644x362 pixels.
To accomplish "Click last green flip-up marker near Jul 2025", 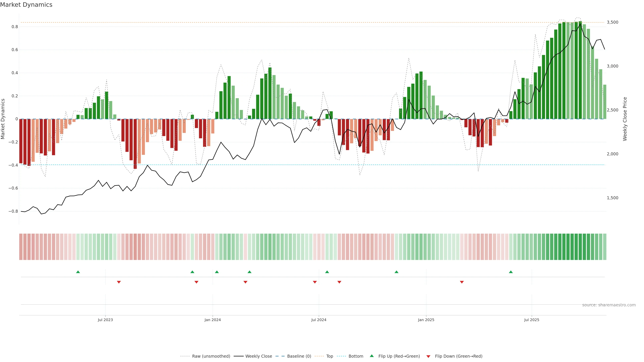I will point(511,272).
